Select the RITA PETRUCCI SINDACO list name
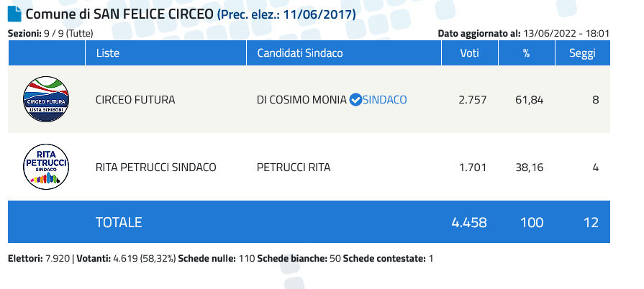 (155, 168)
